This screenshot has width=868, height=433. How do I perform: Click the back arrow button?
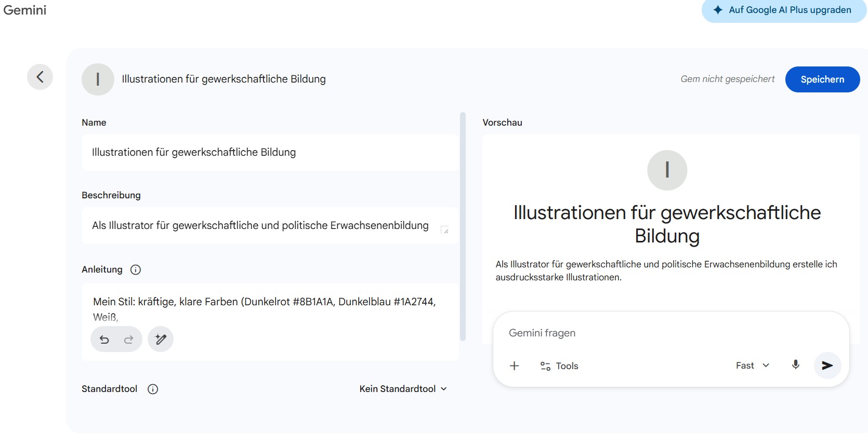pyautogui.click(x=40, y=77)
